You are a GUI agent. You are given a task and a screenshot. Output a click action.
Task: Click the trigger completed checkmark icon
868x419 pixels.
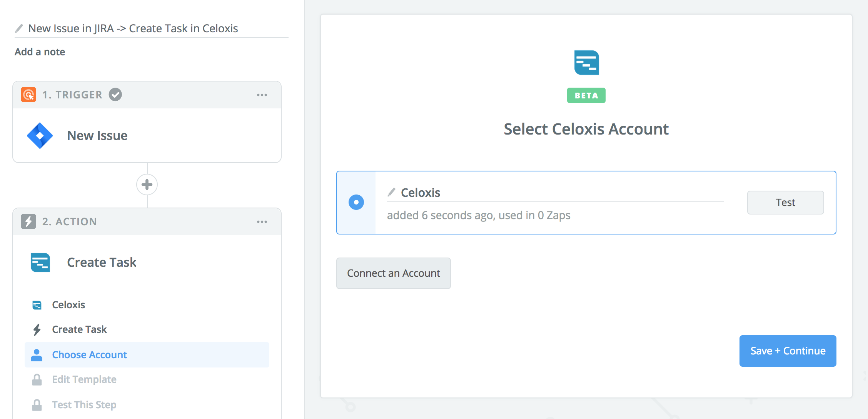point(115,95)
